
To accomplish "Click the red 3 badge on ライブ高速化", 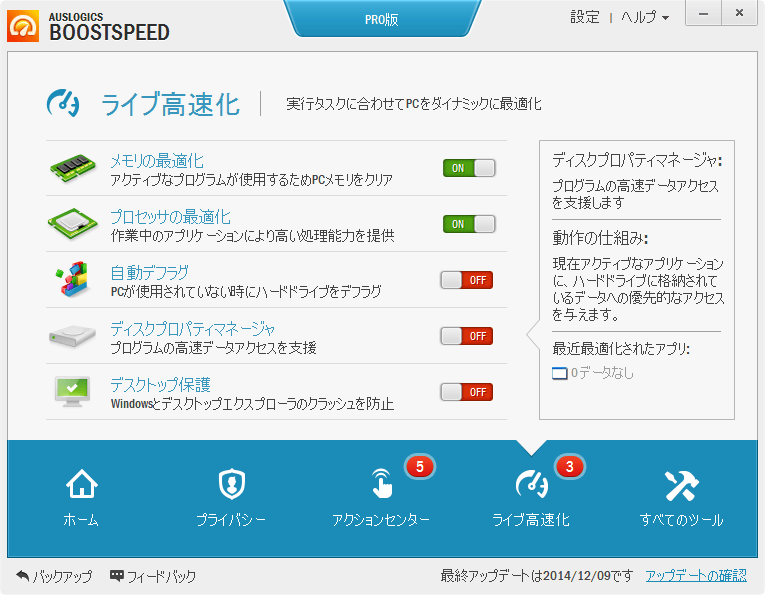I will click(569, 467).
